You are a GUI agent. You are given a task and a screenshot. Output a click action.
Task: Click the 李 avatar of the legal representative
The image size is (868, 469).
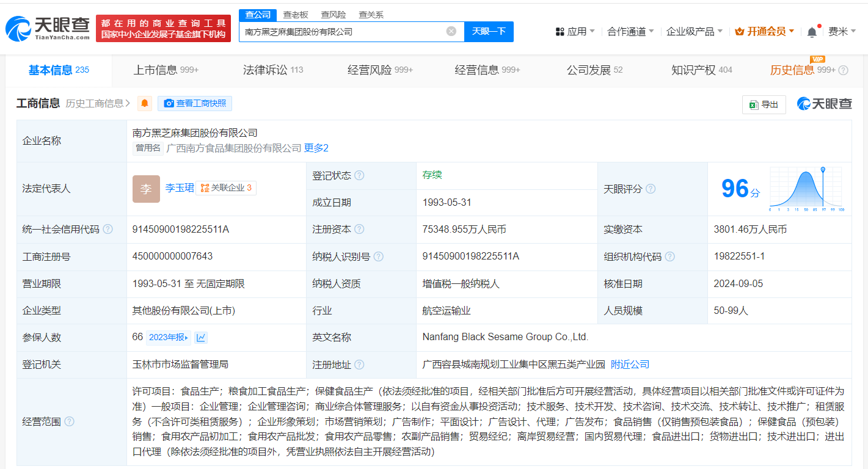click(x=146, y=189)
